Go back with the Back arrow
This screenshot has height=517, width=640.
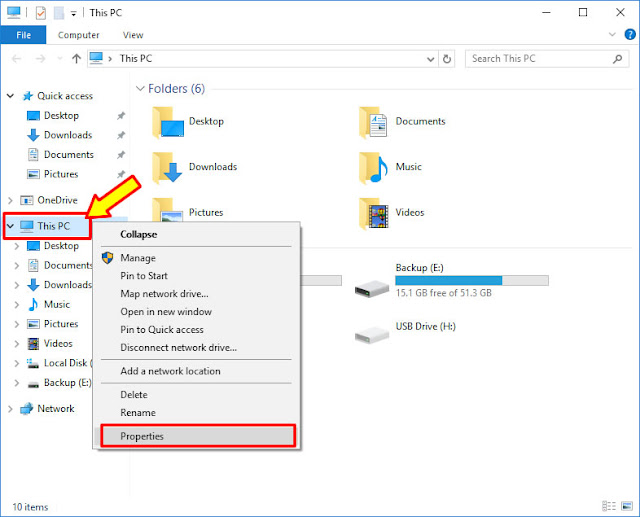pyautogui.click(x=16, y=59)
